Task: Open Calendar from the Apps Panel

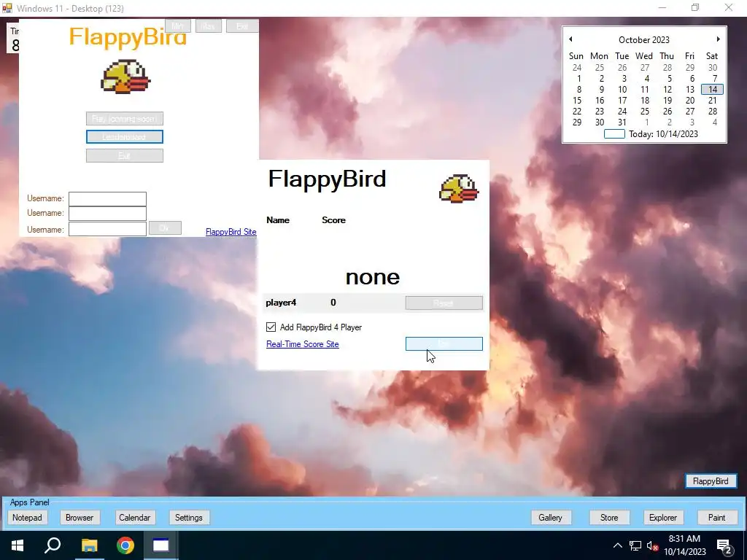Action: click(134, 518)
